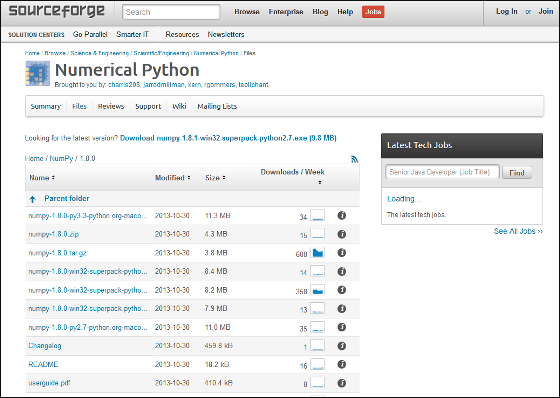Click the red Jobs button
The image size is (560, 398).
coord(373,11)
